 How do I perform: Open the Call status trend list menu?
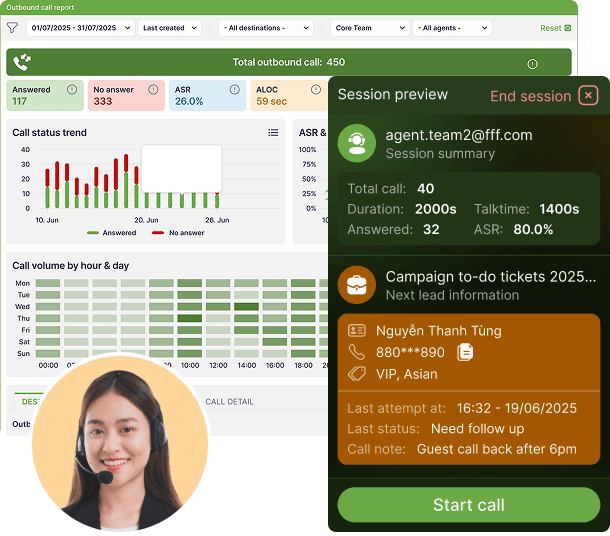pos(273,132)
